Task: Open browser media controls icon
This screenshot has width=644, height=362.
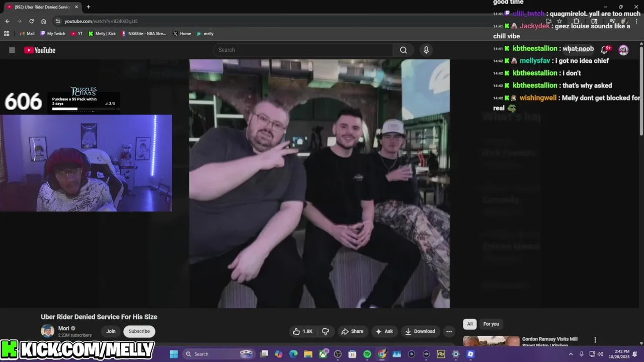Action: pos(612,21)
